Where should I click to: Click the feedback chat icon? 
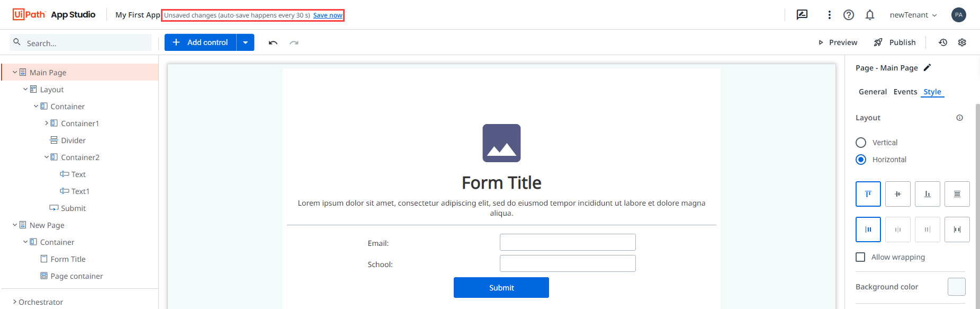(x=802, y=15)
